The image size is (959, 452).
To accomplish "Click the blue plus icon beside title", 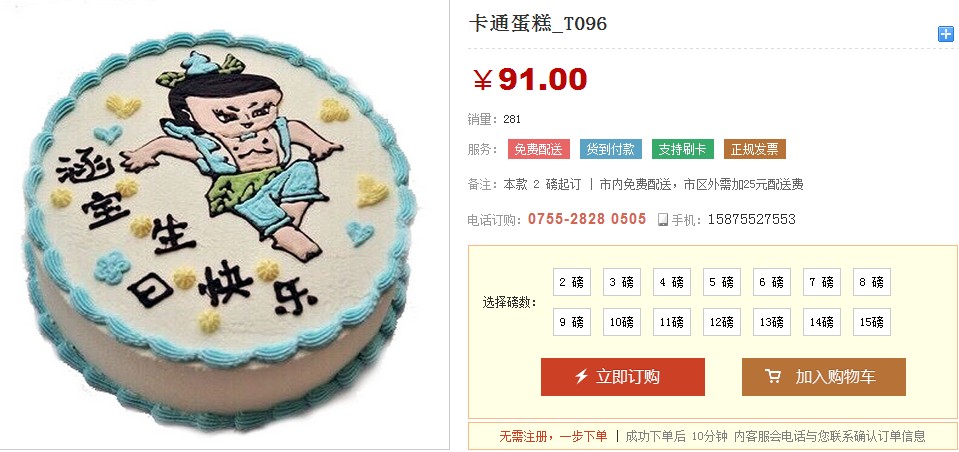I will (x=946, y=34).
